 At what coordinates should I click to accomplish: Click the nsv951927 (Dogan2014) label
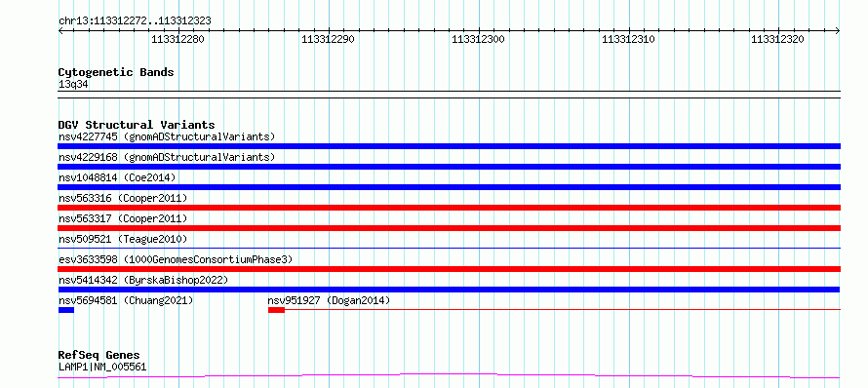pos(329,300)
